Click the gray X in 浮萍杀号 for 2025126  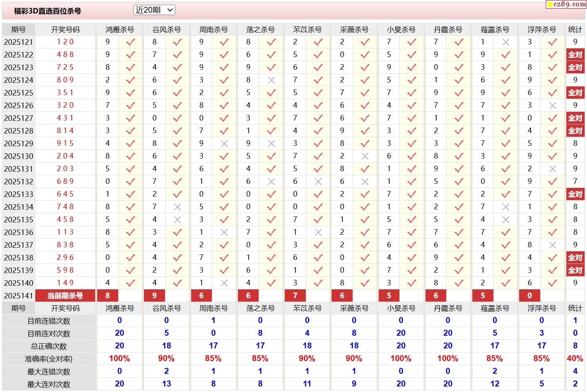(552, 105)
